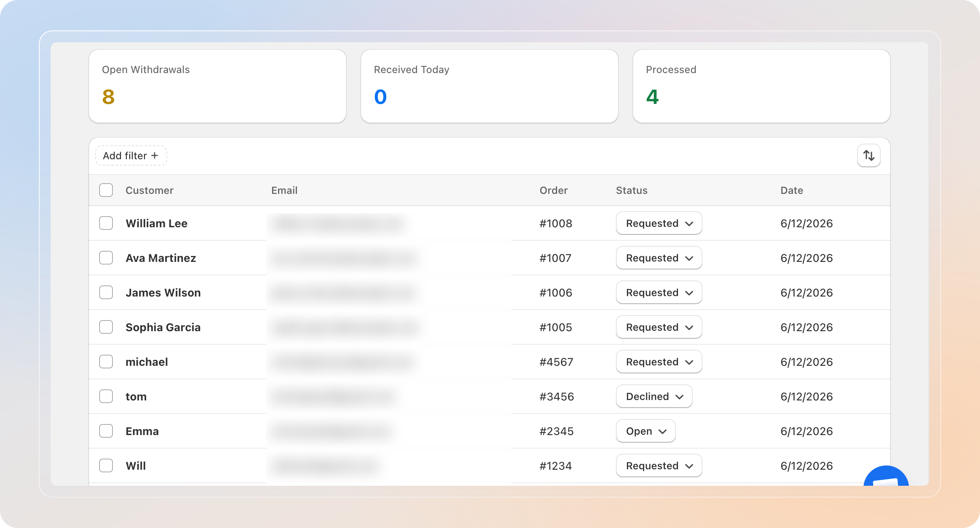The image size is (980, 528).
Task: Click the date in William Lee's row
Action: coord(806,223)
